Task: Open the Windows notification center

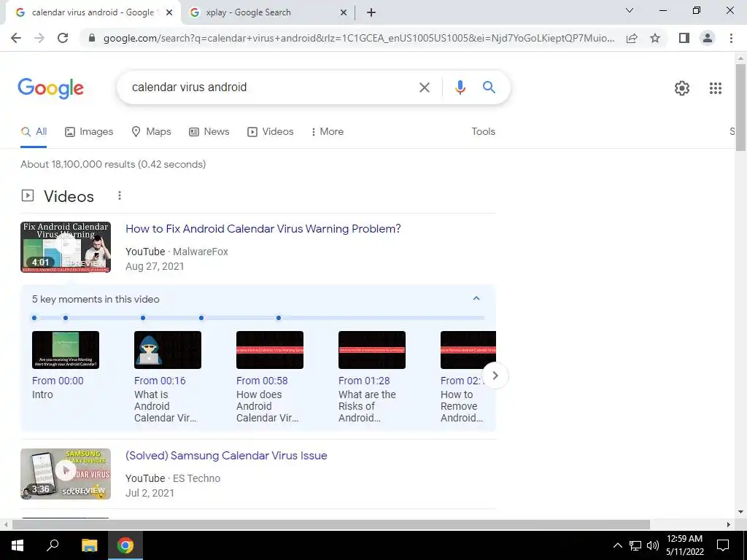Action: (x=723, y=545)
